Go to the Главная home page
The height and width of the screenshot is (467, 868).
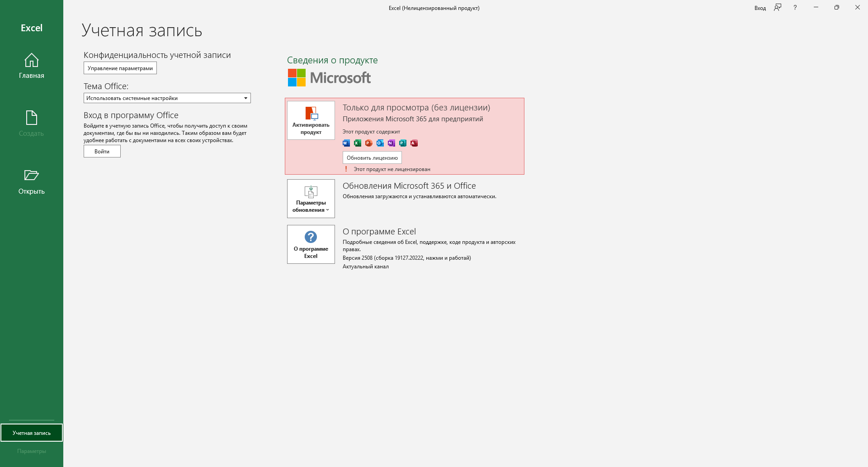32,66
